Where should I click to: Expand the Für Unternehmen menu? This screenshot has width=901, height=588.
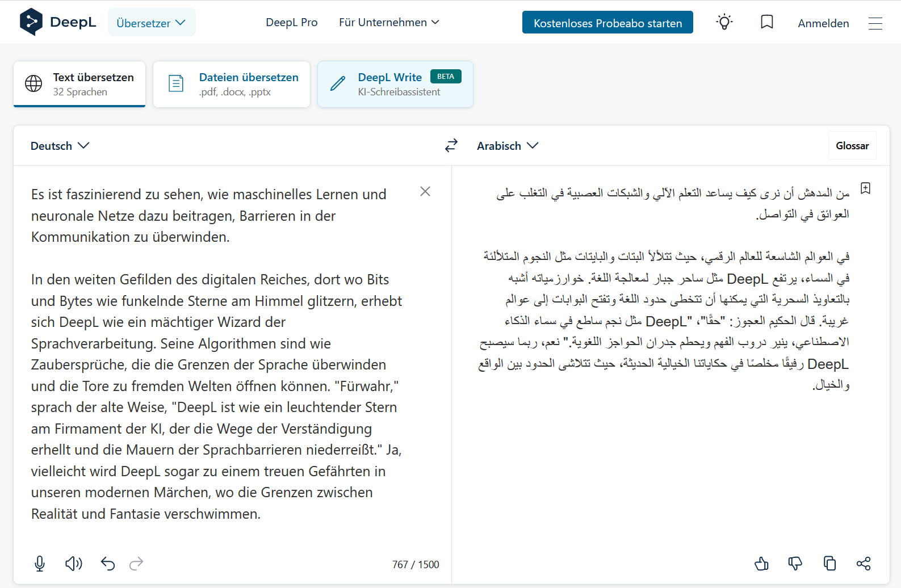pos(389,23)
